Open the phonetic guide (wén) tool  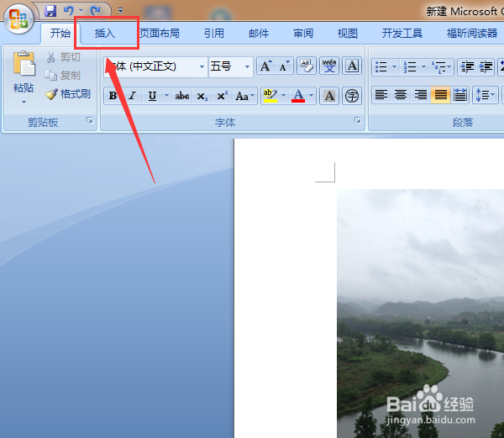329,66
